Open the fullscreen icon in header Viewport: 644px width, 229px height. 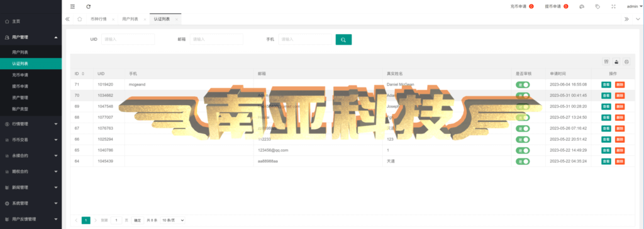pyautogui.click(x=614, y=6)
